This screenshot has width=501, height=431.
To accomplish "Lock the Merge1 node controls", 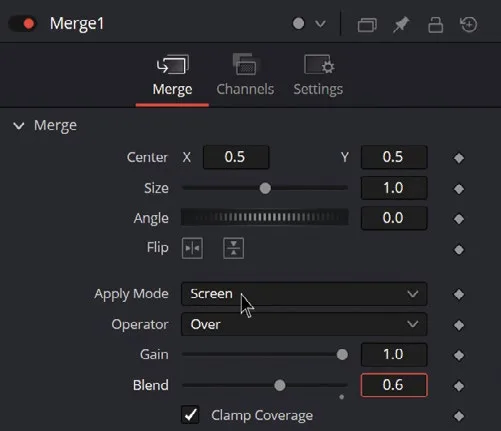I will pos(435,25).
